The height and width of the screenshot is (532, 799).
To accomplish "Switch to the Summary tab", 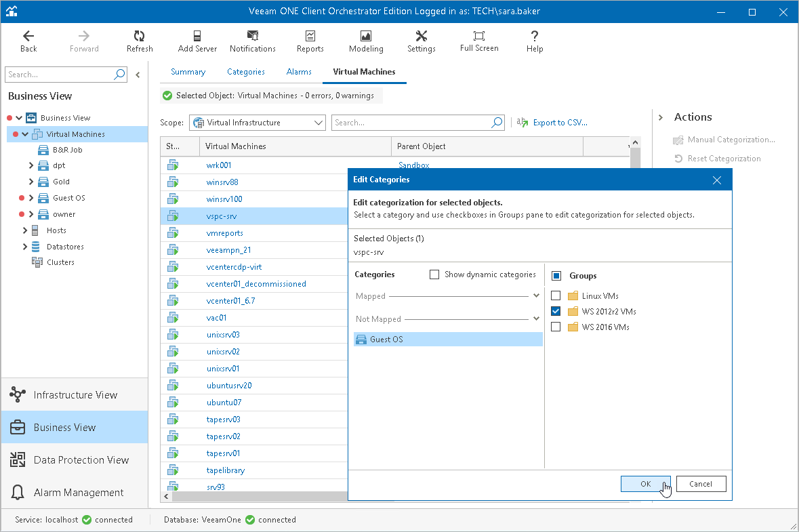I will (188, 72).
